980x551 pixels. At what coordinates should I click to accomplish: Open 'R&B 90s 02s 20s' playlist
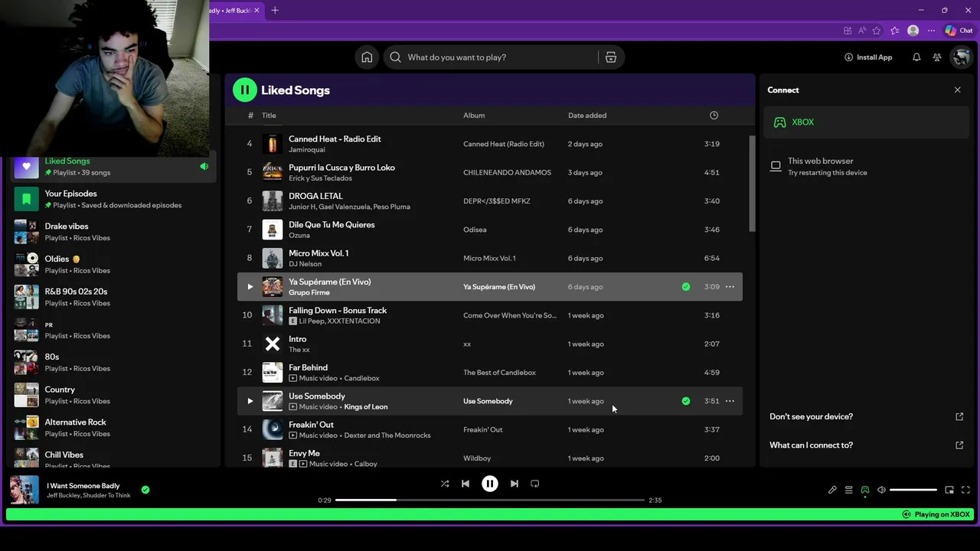tap(114, 297)
